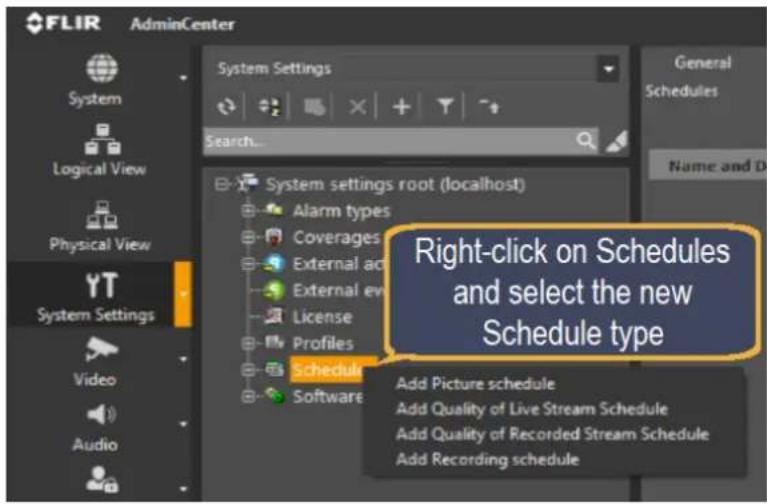Expand the Alarm types node
The image size is (767, 504).
(x=248, y=210)
